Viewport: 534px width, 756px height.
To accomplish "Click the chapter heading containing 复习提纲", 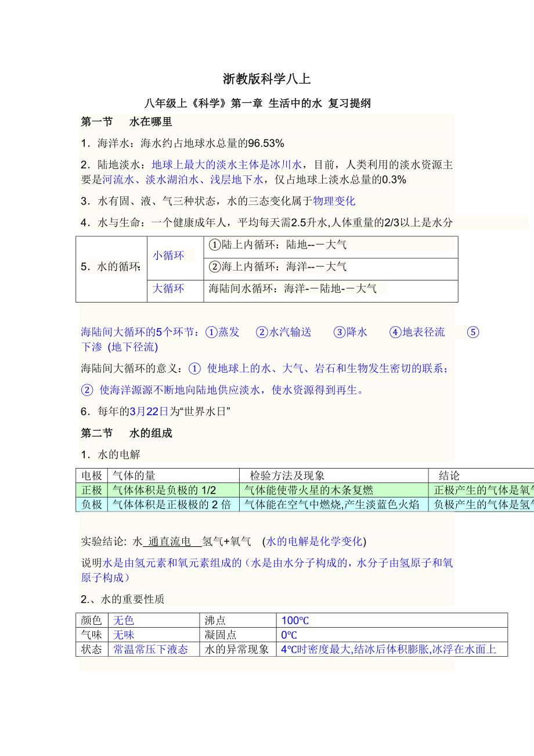I will point(257,104).
